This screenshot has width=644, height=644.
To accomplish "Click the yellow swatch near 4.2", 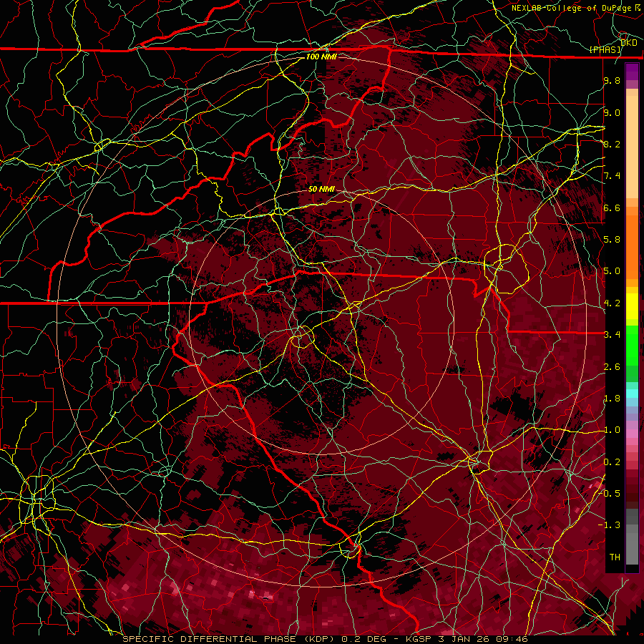I will (632, 306).
